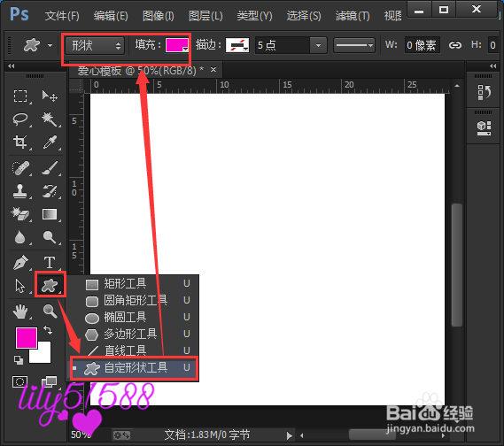Open the 文件(F) menu

pos(62,15)
